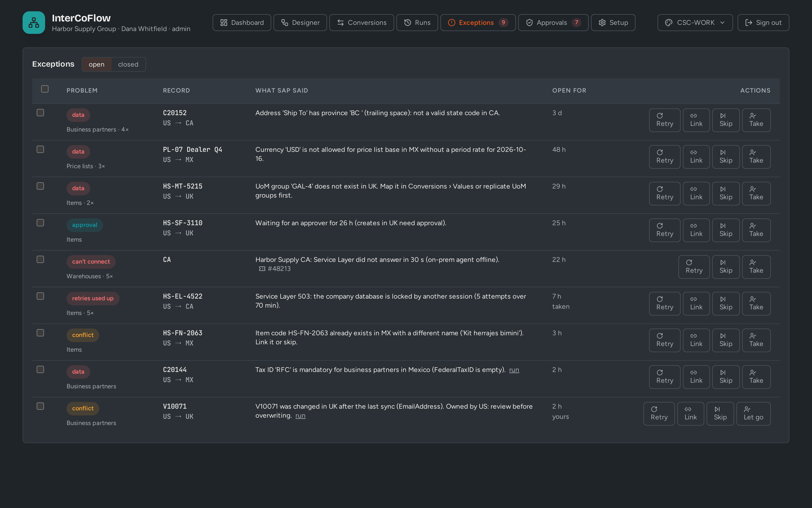Show closed exceptions

click(128, 64)
